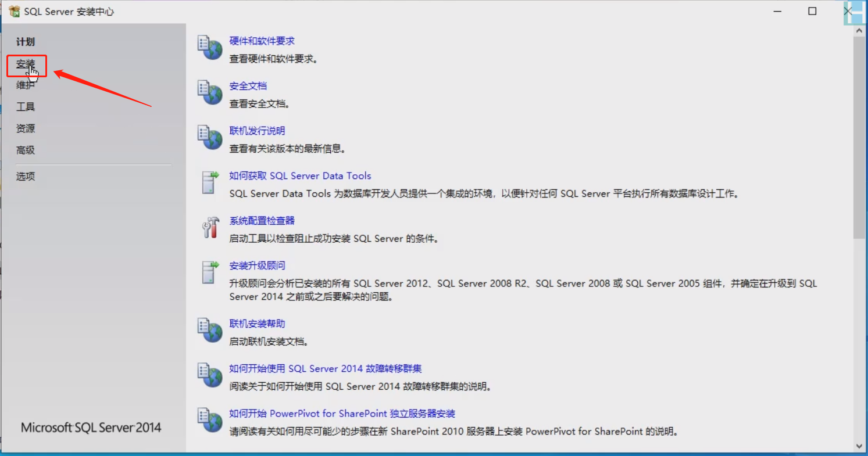Maximize the SQL Server 安装中心 window
The width and height of the screenshot is (868, 456).
pos(813,11)
